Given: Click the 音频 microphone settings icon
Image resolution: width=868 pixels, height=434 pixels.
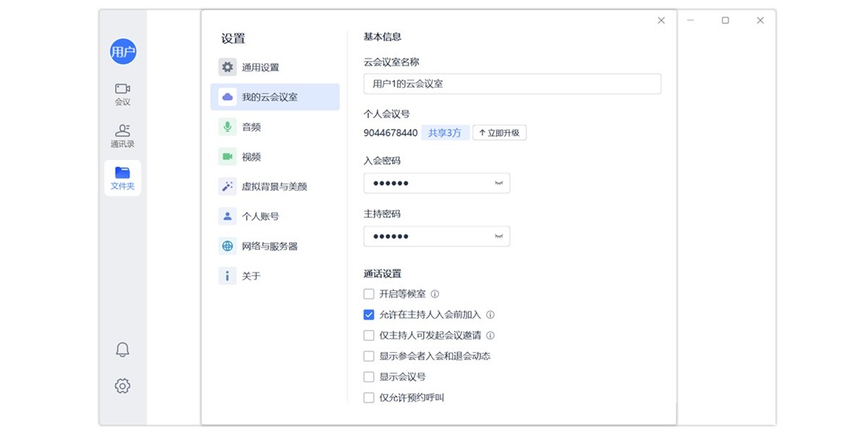Looking at the screenshot, I should [226, 127].
